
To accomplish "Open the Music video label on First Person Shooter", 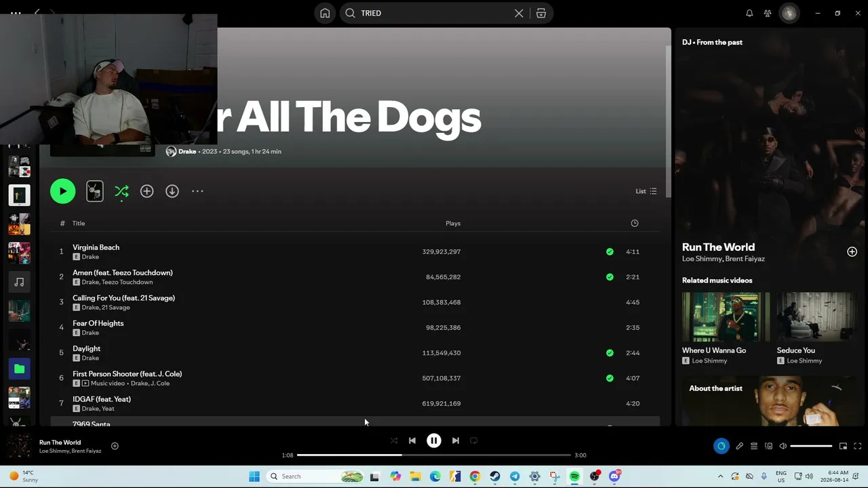I will 108,383.
